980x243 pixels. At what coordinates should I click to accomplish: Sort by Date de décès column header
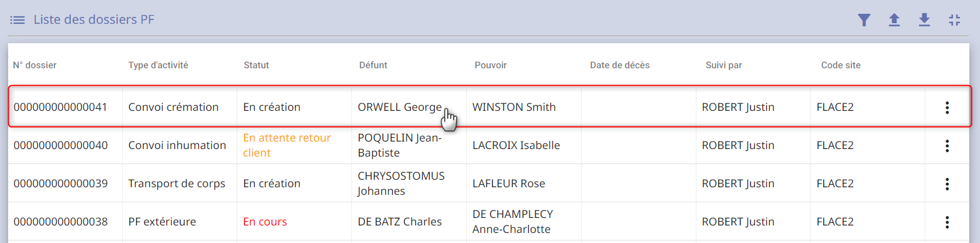tap(620, 65)
